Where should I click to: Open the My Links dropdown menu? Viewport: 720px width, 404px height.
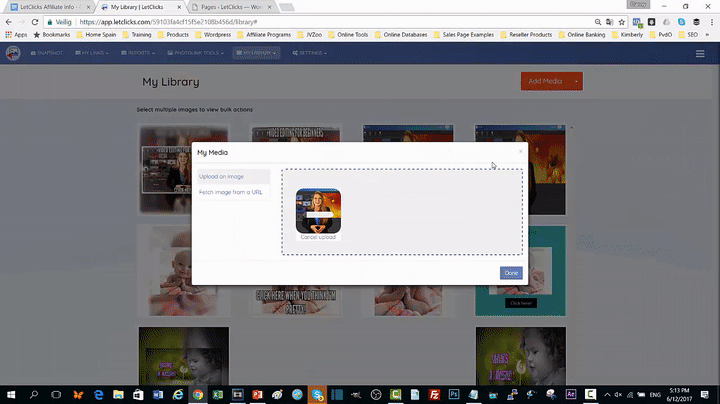click(x=91, y=53)
